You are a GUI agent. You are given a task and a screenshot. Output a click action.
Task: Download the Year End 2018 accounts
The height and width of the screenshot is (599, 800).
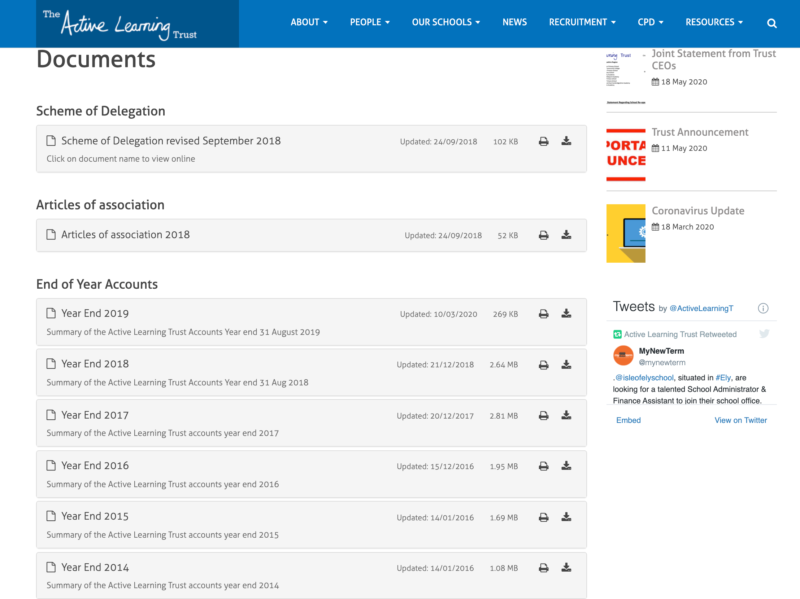(566, 364)
